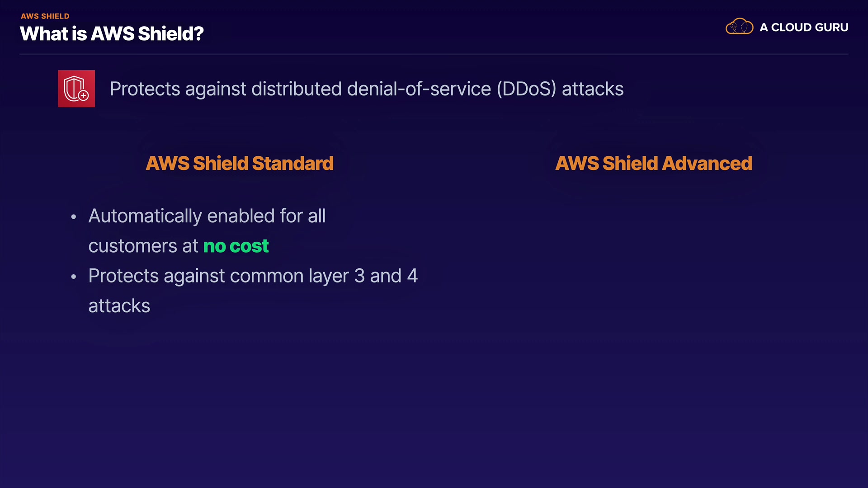Click the word "distributed" in the description
This screenshot has width=868, height=488.
(296, 89)
